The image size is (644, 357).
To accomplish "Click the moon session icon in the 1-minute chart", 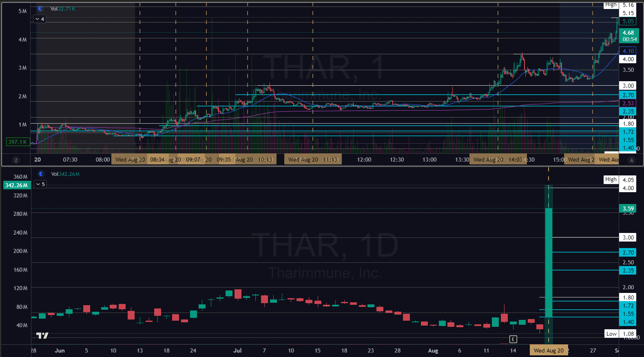I will coord(40,9).
